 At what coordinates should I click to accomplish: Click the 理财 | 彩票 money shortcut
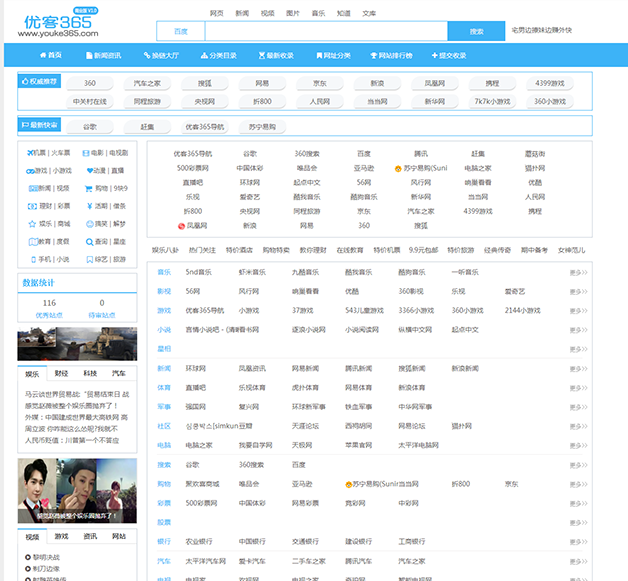(48, 206)
